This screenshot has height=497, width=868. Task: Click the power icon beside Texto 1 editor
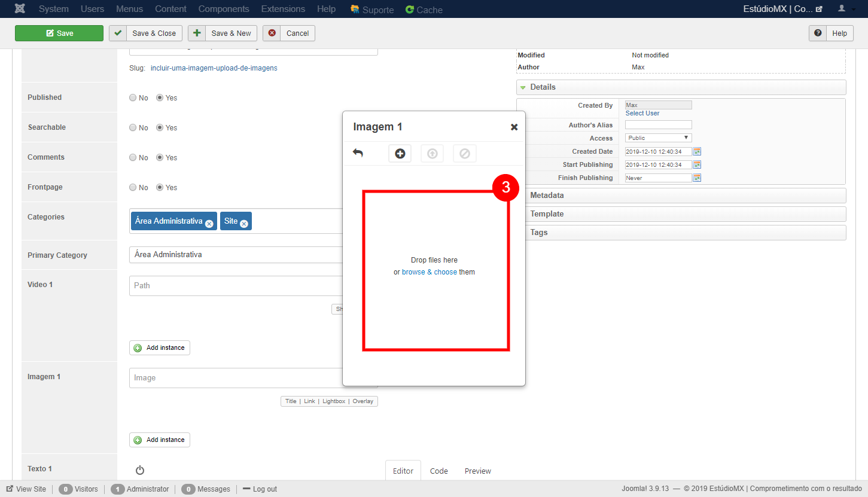pyautogui.click(x=140, y=470)
